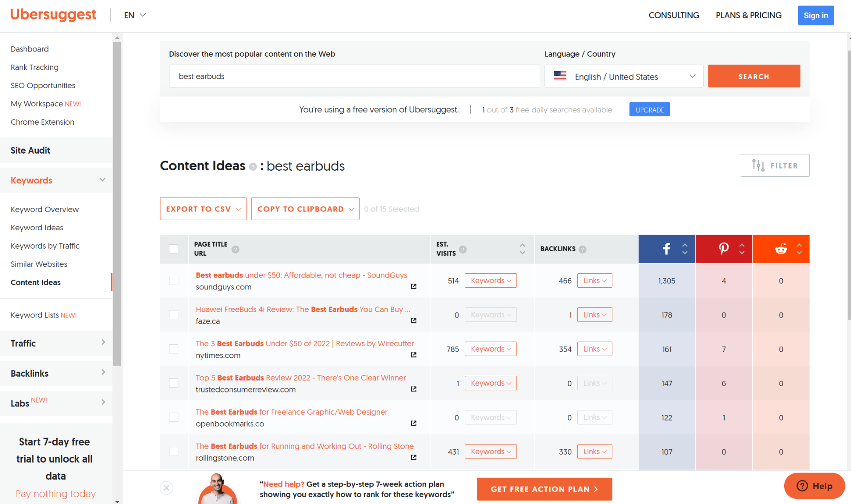Open the Plans & Pricing page
The height and width of the screenshot is (504, 851).
748,15
